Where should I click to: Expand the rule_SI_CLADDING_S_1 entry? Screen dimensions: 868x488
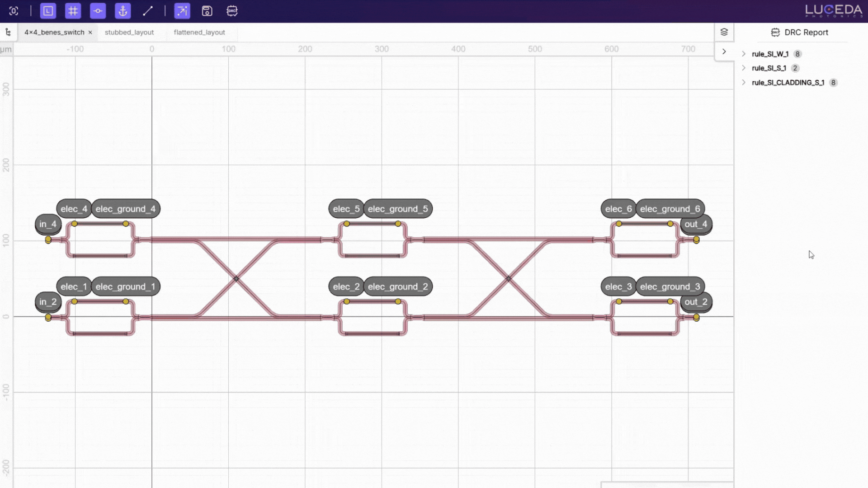744,82
